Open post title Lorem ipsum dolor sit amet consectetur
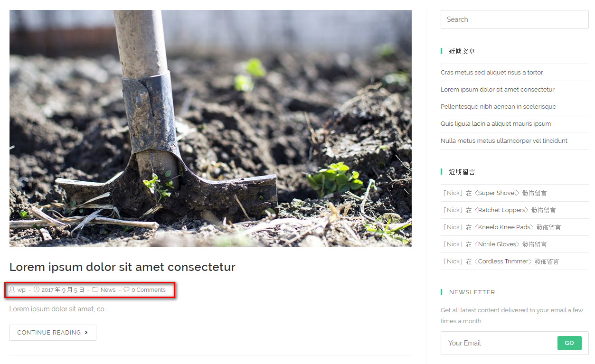595x364 pixels. 123,267
